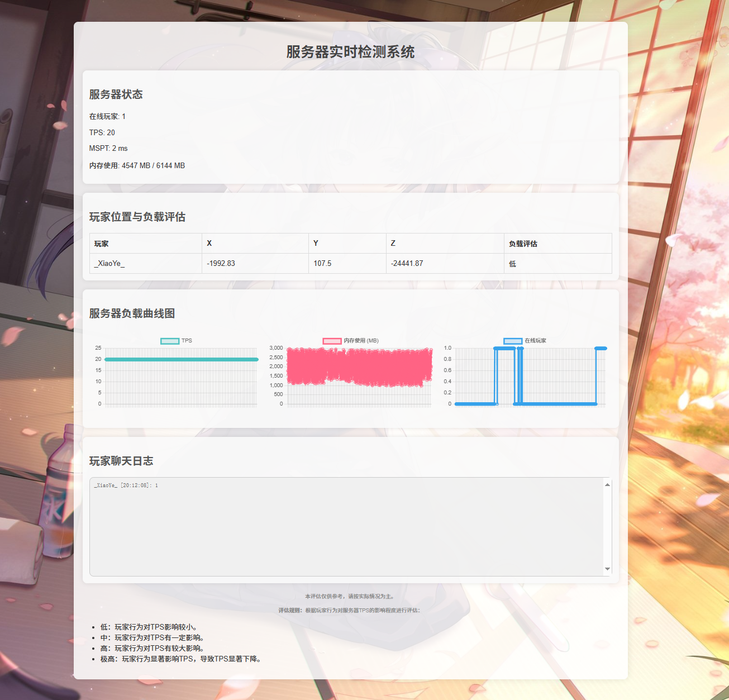Click the _XiaoYe_ [20:12:08] chat entry
This screenshot has width=729, height=700.
point(126,485)
